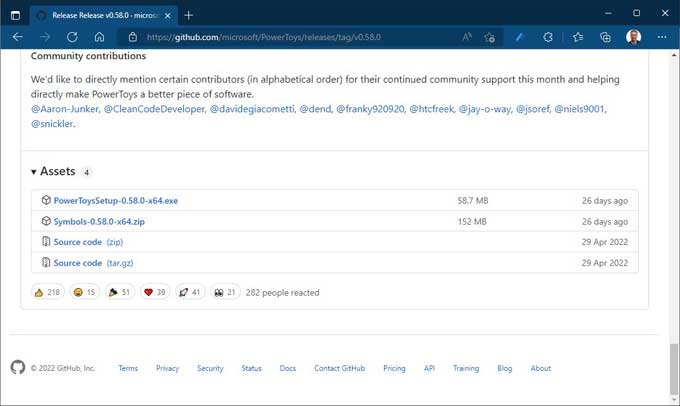Open @CleanCodeDeveloper contributor profile
Viewport: 680px width, 406px height.
(154, 109)
